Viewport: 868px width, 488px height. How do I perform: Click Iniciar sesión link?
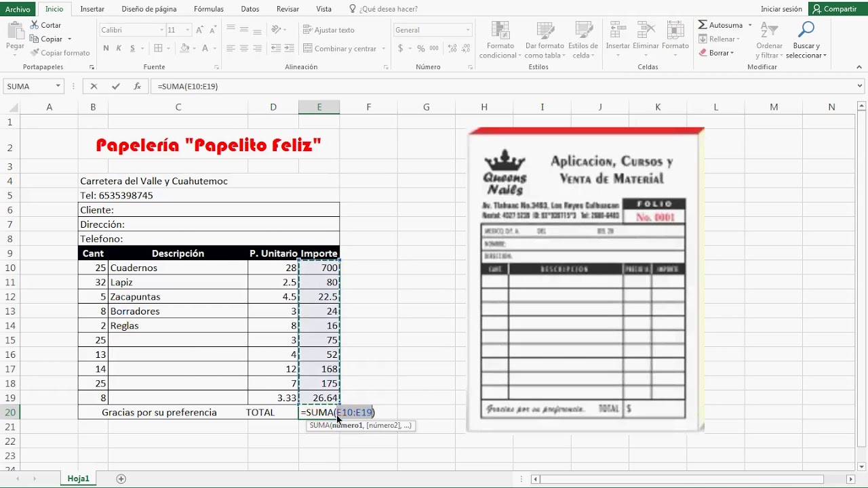781,9
